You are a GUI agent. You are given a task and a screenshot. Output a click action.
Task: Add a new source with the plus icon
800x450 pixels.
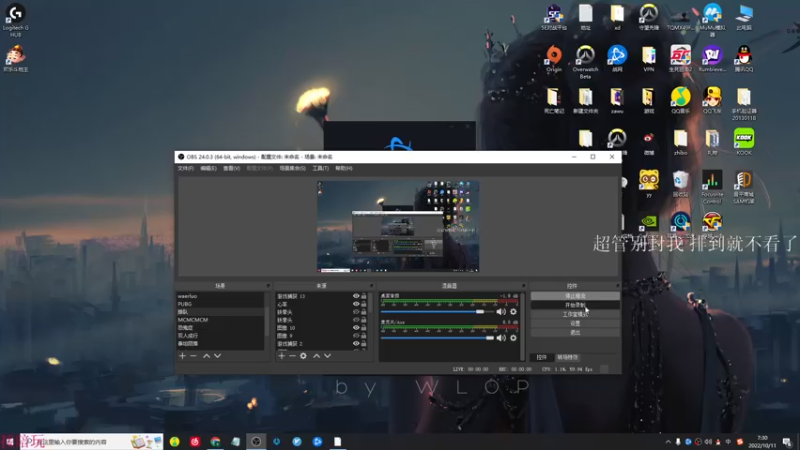282,356
